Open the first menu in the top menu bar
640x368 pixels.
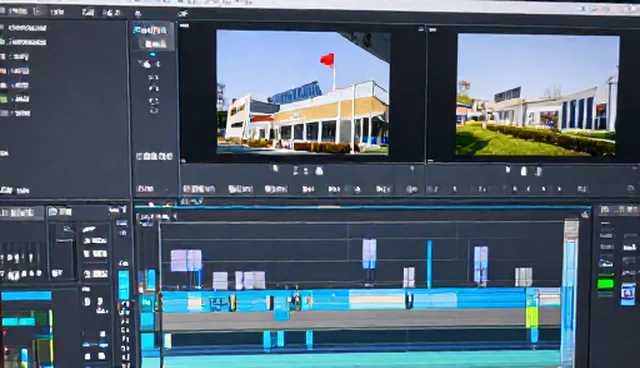(x=18, y=11)
